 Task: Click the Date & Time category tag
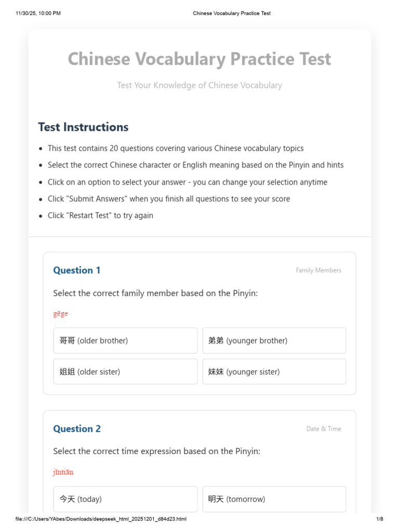tap(324, 429)
